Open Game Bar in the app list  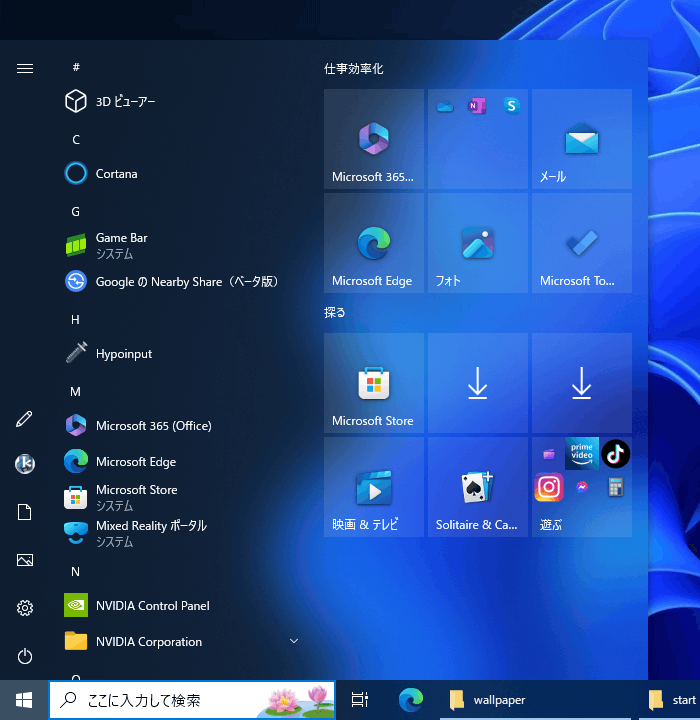click(x=180, y=246)
